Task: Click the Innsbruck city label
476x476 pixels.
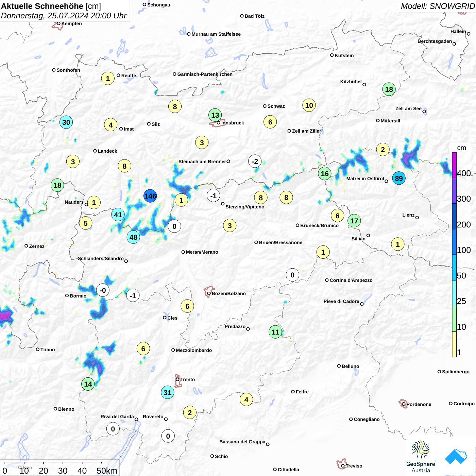Action: point(233,123)
